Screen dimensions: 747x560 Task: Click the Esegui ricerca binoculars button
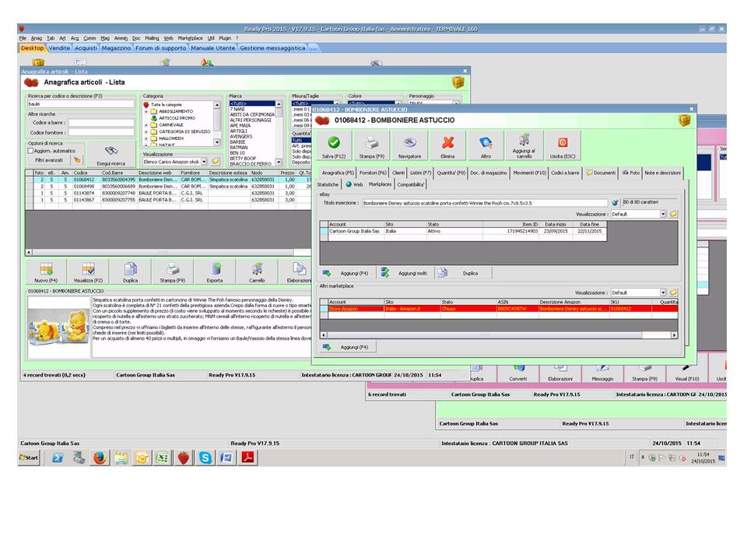click(111, 154)
